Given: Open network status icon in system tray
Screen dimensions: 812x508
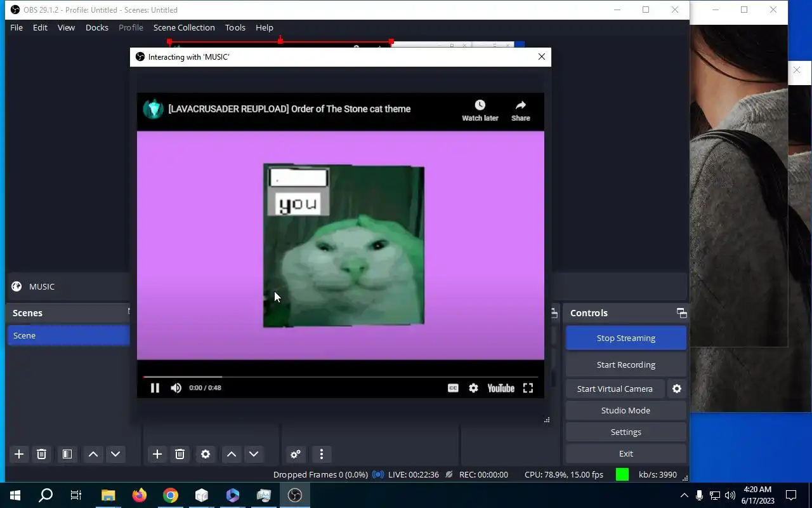Looking at the screenshot, I should (714, 495).
